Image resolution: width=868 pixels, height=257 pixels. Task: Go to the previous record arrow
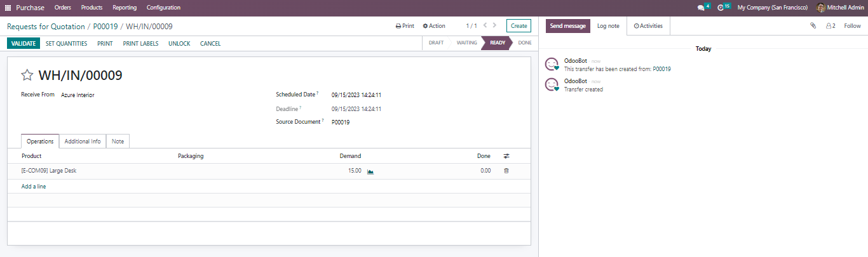(485, 26)
